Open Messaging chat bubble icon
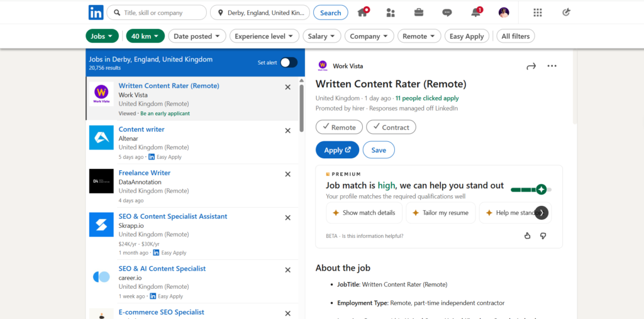 pyautogui.click(x=447, y=13)
